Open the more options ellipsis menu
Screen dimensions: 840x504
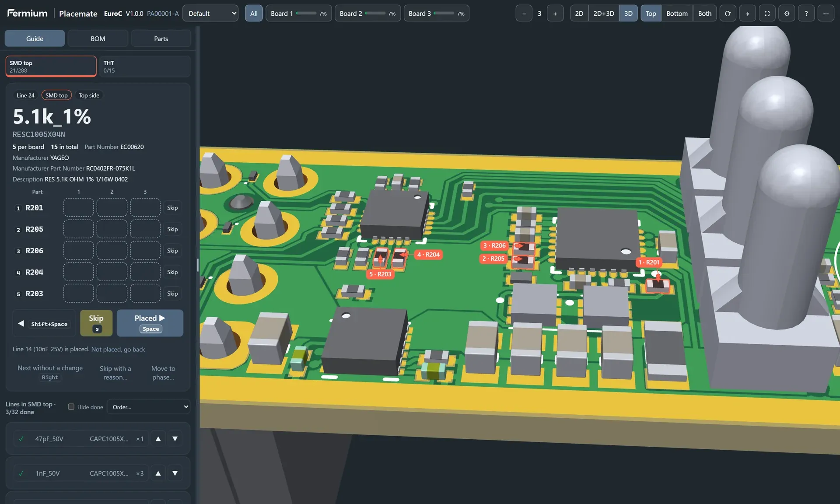click(826, 14)
